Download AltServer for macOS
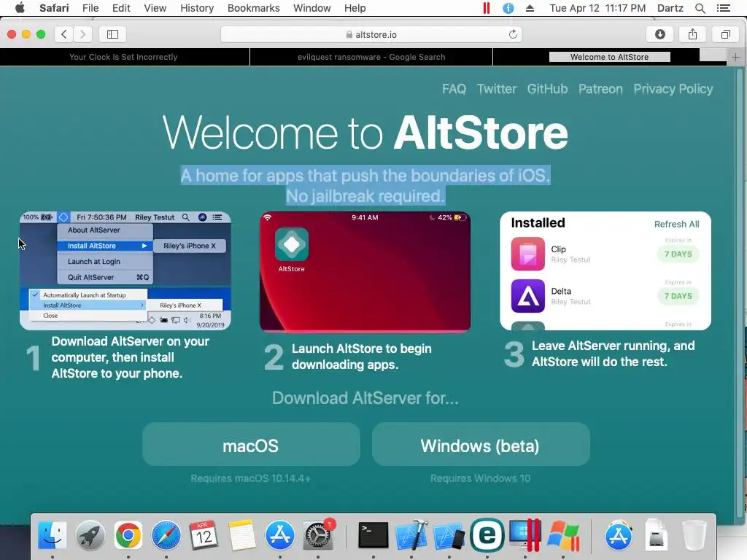 [251, 444]
